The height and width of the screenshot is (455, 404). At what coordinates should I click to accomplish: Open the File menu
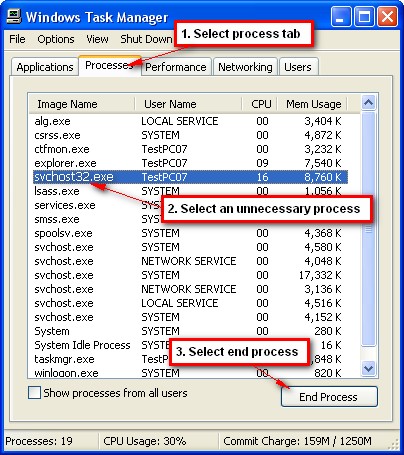(x=17, y=39)
